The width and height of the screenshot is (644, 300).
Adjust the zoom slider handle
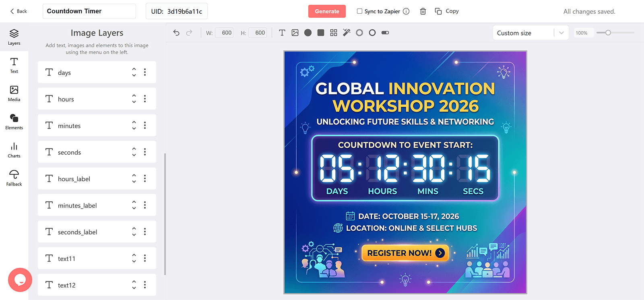tap(608, 33)
